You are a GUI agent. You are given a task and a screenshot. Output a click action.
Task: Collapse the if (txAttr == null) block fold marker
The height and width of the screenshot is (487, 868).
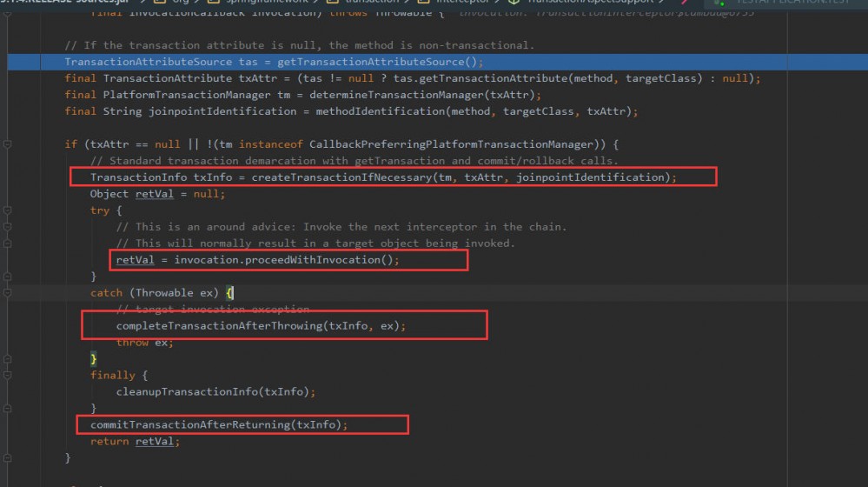pos(7,144)
